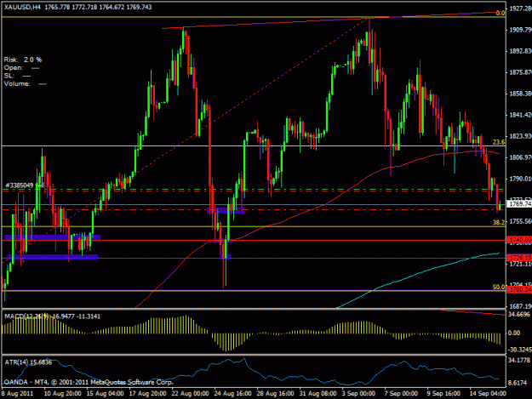Click the 38.2 Fibonacci level label
532x399 pixels.
tap(499, 222)
